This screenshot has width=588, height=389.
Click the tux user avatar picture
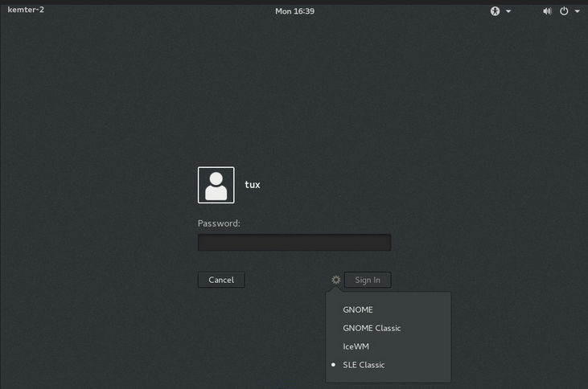click(x=216, y=185)
